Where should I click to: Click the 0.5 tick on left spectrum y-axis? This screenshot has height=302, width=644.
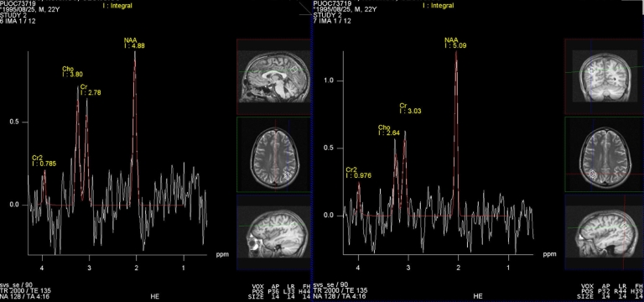click(14, 122)
